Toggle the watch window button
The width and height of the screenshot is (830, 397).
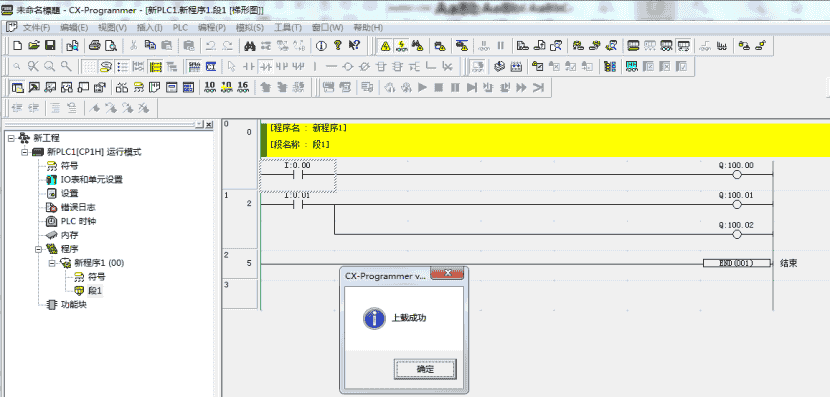[x=51, y=87]
